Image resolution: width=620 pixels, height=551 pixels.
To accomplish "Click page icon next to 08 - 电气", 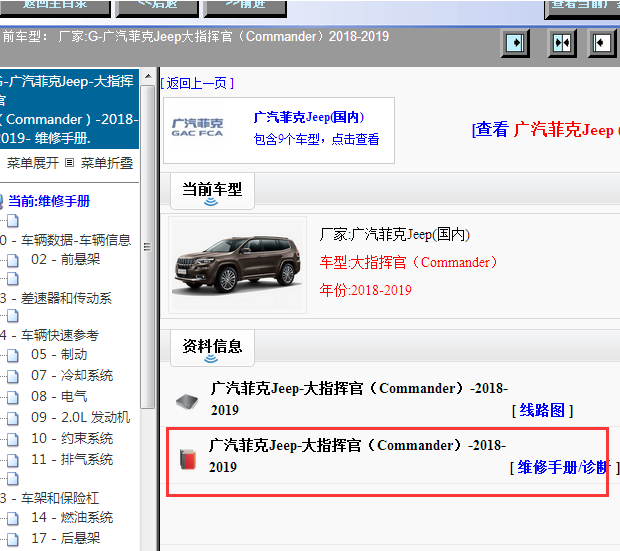I will coord(13,397).
